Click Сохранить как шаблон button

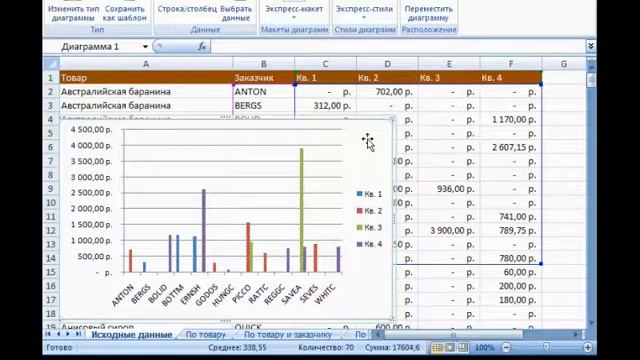pos(124,13)
